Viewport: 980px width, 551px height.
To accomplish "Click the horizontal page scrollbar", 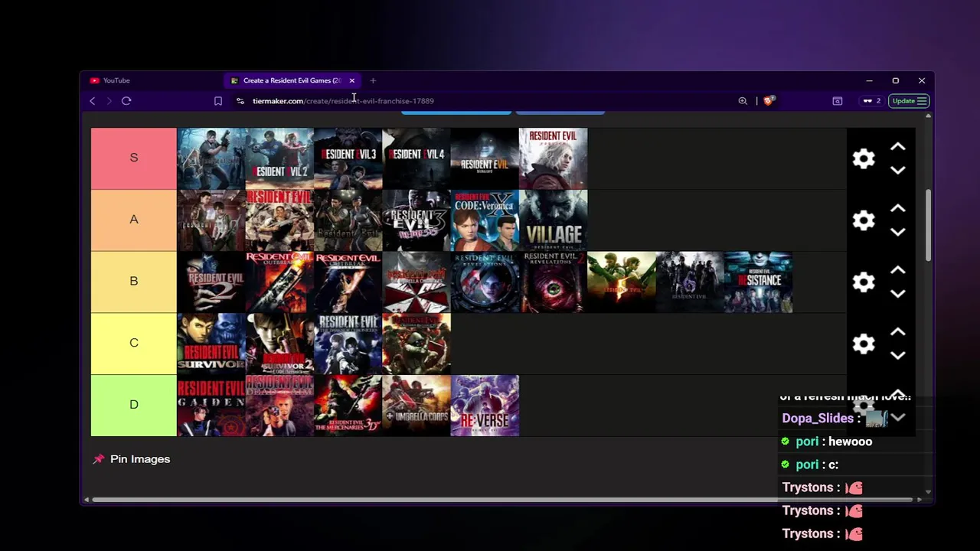I will [501, 500].
